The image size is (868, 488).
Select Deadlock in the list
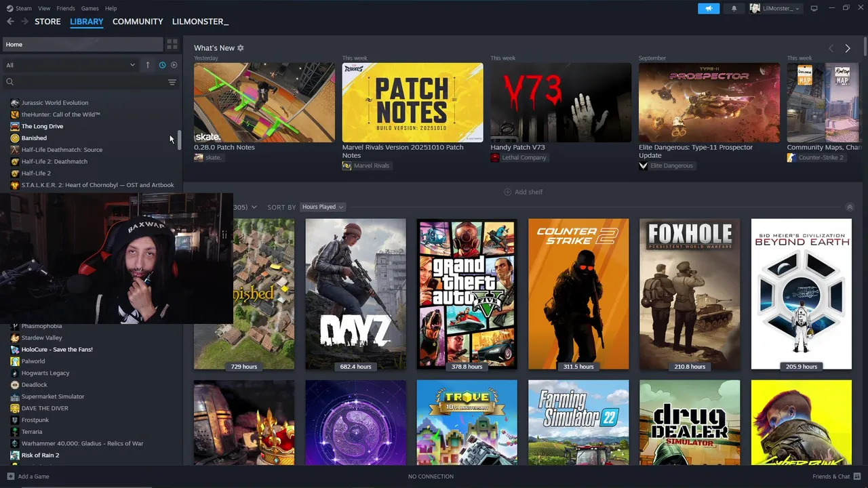(35, 385)
